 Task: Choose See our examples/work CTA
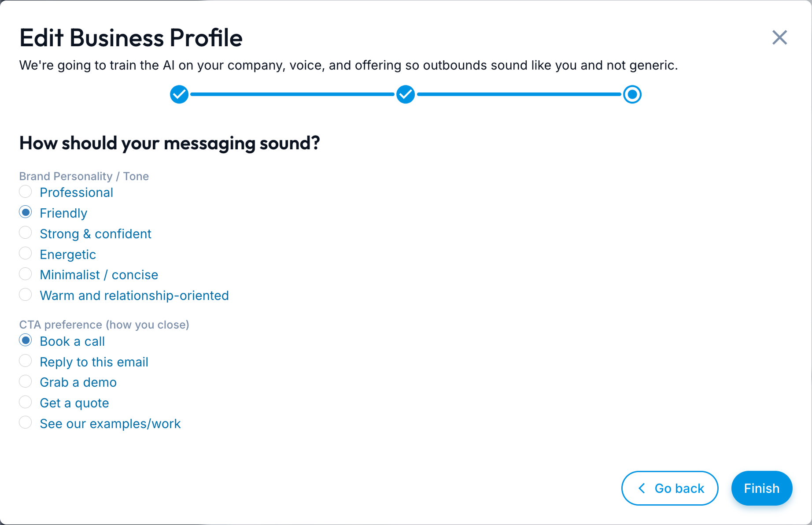tap(26, 423)
